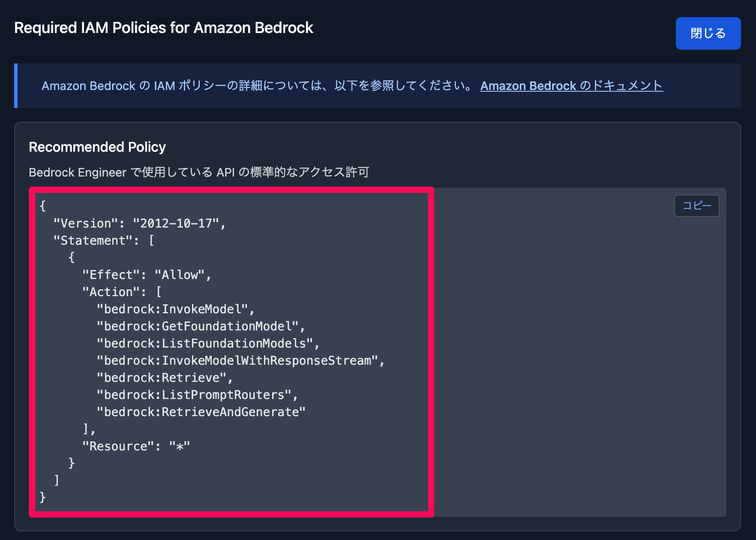Screen dimensions: 756x540
Task: Click the Bedrock Engineer description text
Action: pos(199,172)
